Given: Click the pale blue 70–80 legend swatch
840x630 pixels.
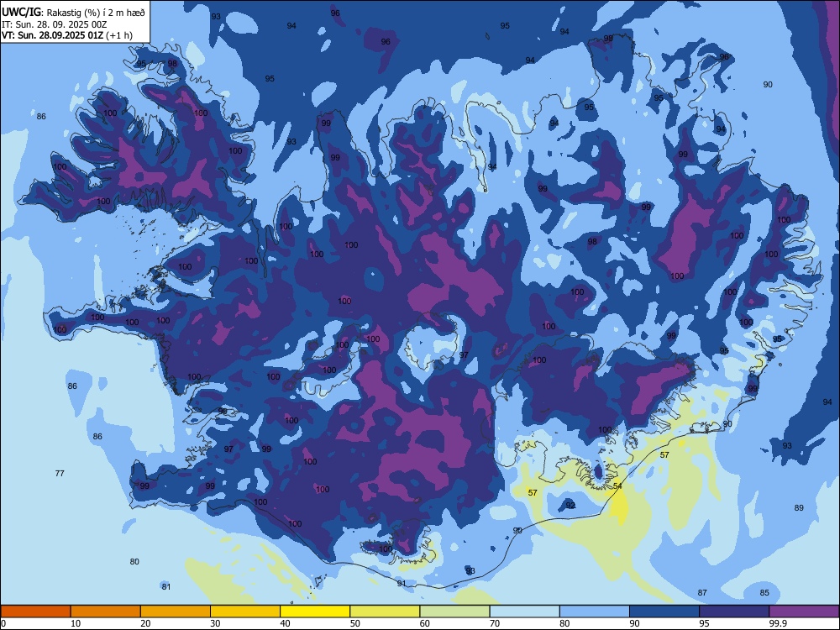Looking at the screenshot, I should click(524, 612).
